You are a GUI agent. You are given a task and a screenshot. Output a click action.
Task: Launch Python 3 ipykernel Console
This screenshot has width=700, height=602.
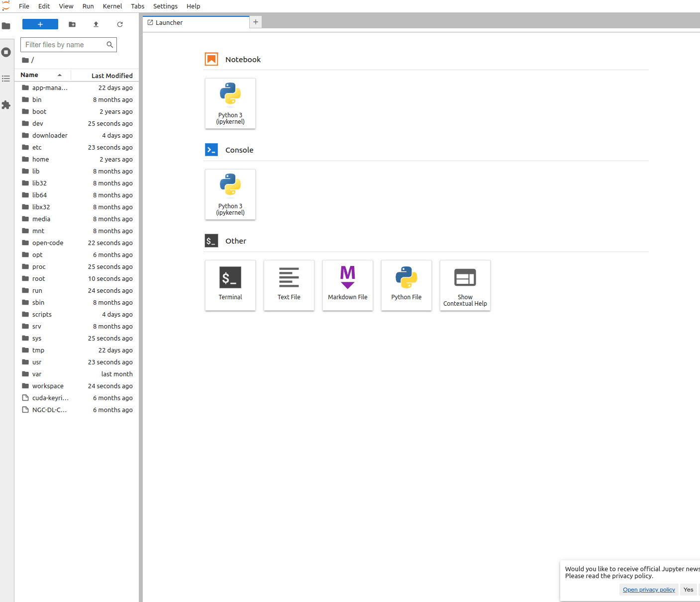(x=230, y=194)
